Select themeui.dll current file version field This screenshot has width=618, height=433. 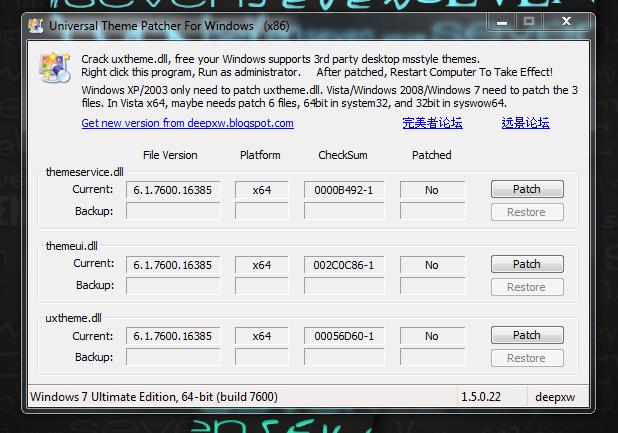click(x=173, y=265)
